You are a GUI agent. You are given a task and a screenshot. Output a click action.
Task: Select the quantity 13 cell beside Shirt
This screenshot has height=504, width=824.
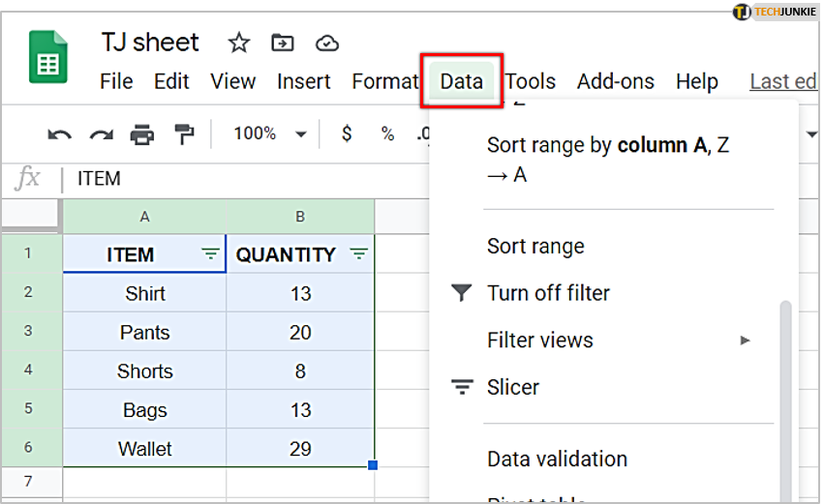click(x=300, y=293)
